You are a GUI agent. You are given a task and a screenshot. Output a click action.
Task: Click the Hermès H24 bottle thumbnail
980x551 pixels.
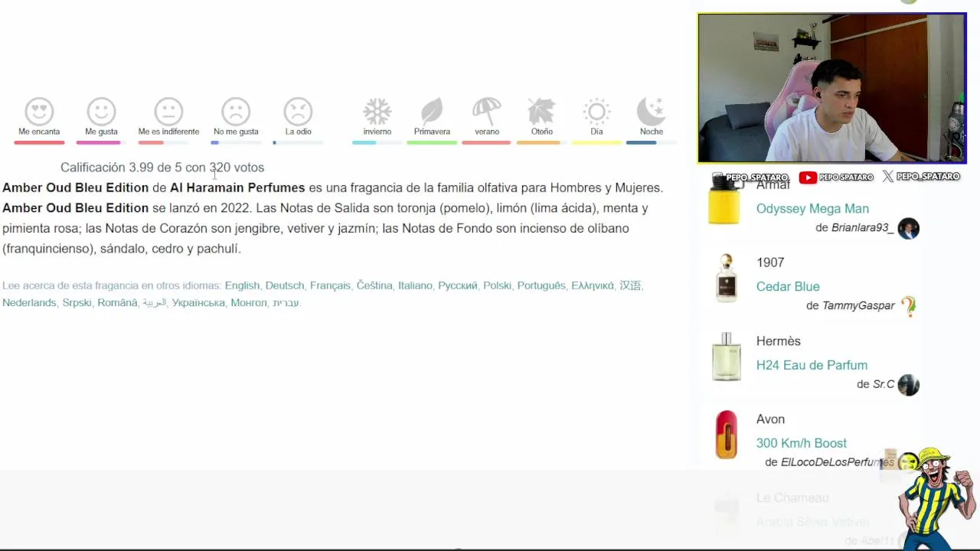point(726,357)
